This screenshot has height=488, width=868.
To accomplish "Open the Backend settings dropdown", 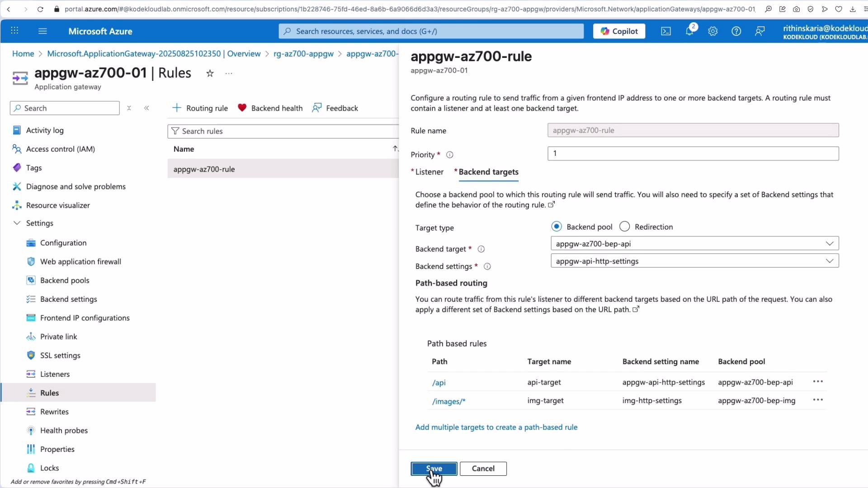I will click(694, 261).
